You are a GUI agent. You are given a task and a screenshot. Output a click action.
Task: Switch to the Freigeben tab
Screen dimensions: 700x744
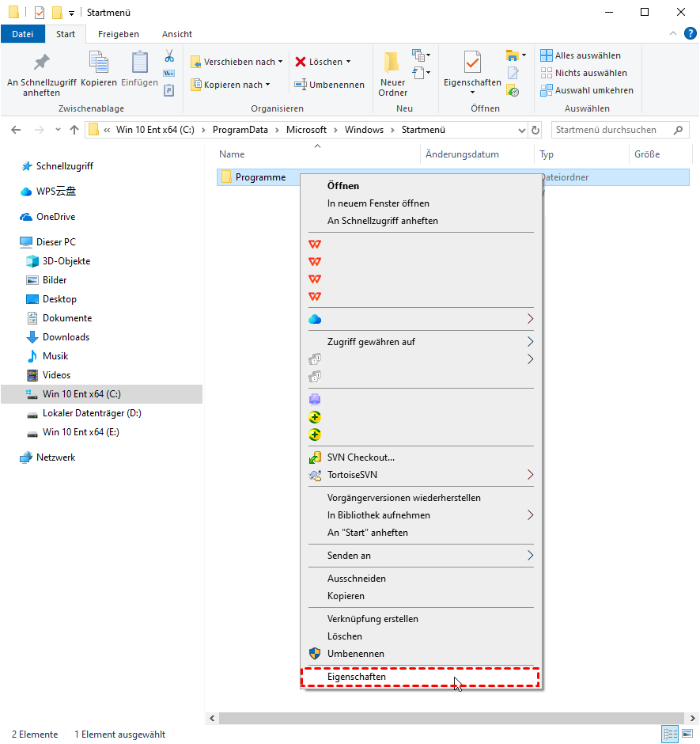click(119, 34)
